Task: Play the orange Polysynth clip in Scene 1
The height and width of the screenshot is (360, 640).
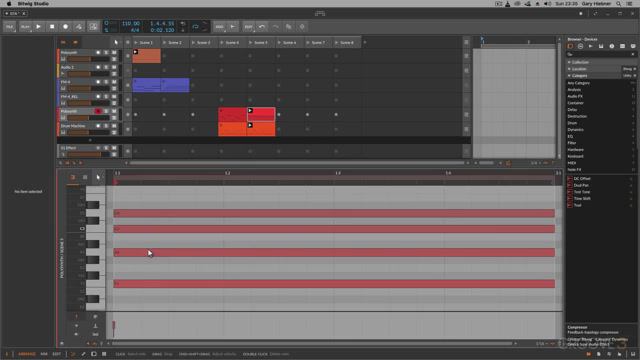Action: [136, 52]
